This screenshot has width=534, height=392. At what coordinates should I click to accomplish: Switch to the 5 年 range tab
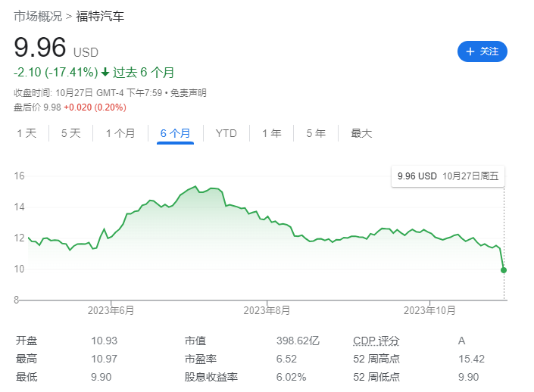coord(316,133)
